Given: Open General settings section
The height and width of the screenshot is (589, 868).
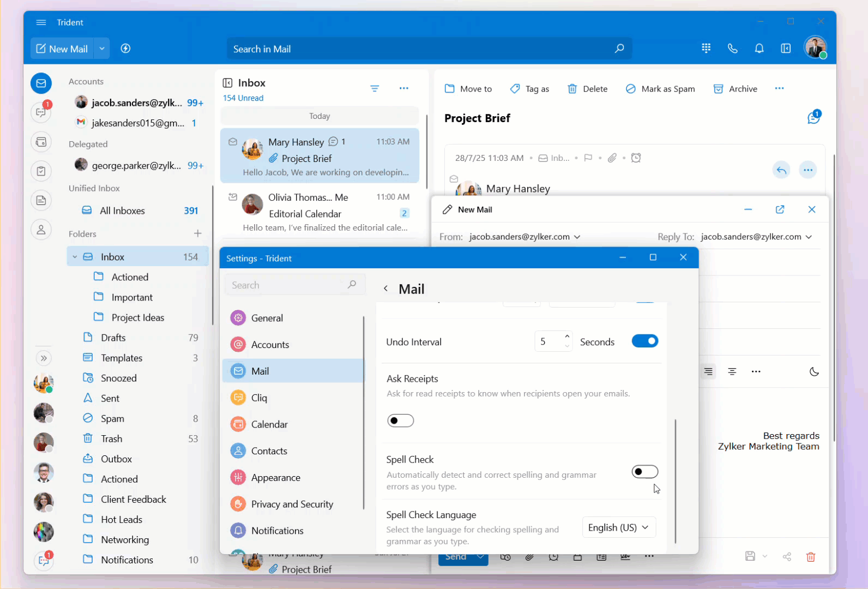Looking at the screenshot, I should (293, 318).
